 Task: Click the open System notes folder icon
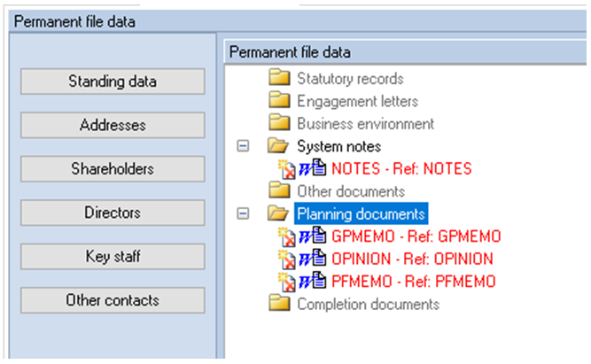tap(278, 145)
